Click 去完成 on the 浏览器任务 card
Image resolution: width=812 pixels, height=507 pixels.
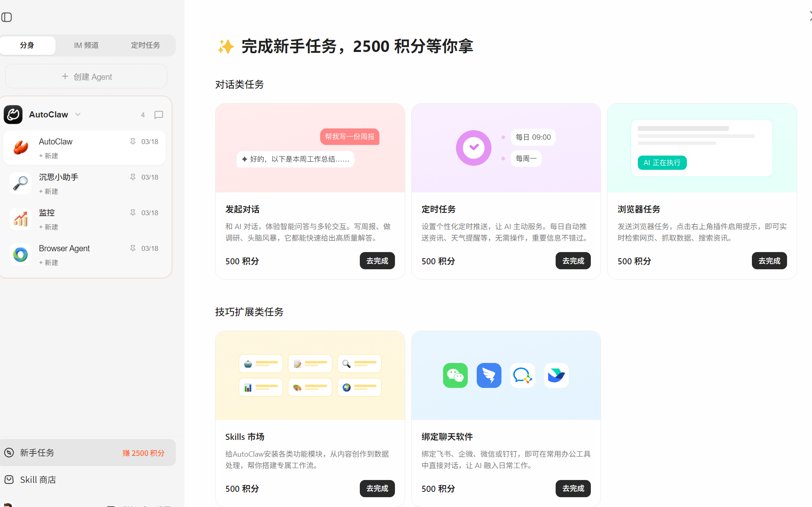pos(769,261)
